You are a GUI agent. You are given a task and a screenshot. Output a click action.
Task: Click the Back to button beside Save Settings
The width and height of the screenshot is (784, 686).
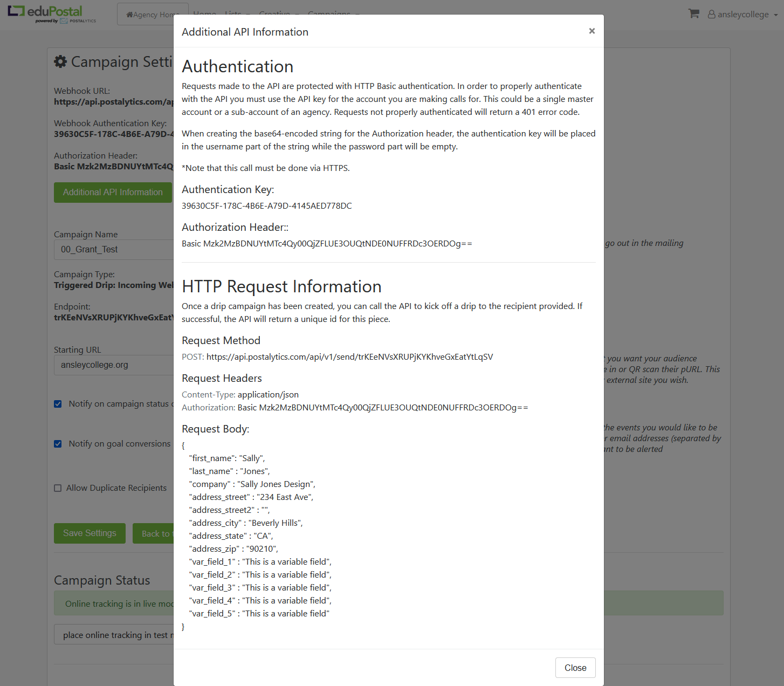point(154,533)
